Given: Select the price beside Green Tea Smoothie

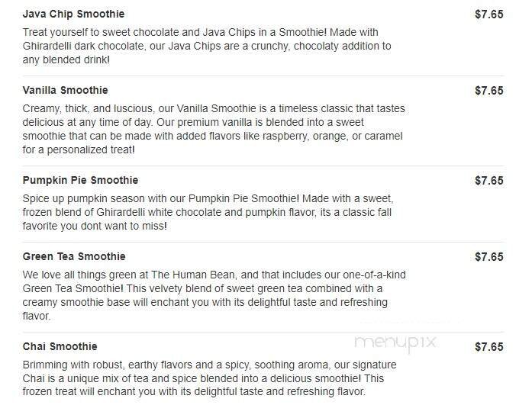Looking at the screenshot, I should point(488,256).
